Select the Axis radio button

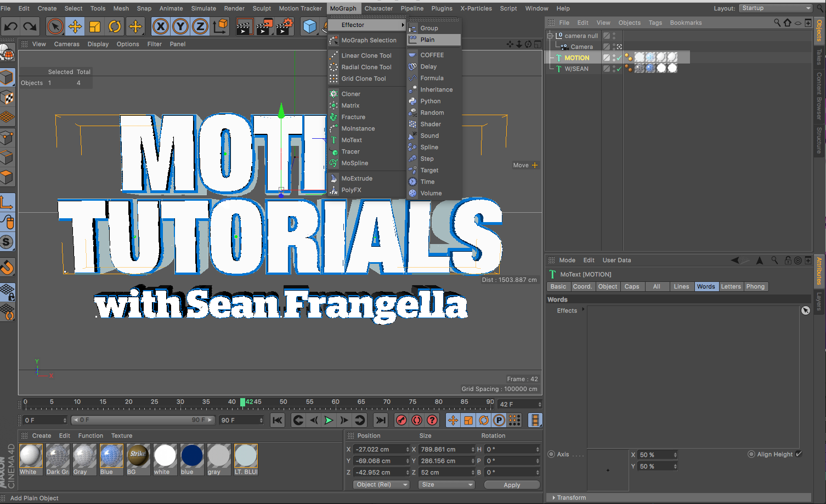click(x=551, y=454)
